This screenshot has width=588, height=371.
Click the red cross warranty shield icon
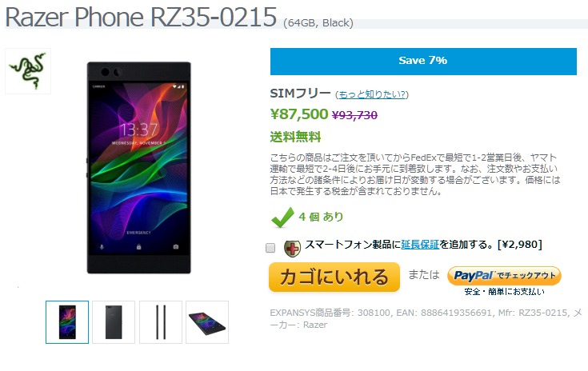click(292, 249)
